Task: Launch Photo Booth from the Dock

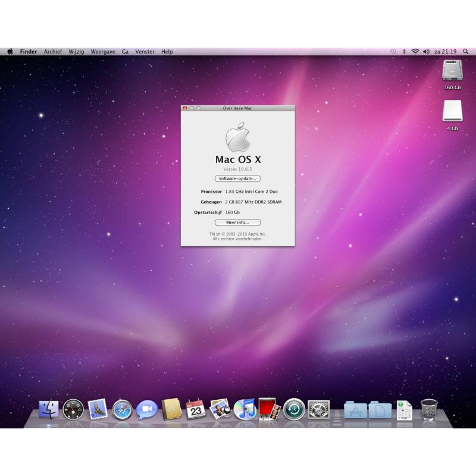Action: click(270, 409)
